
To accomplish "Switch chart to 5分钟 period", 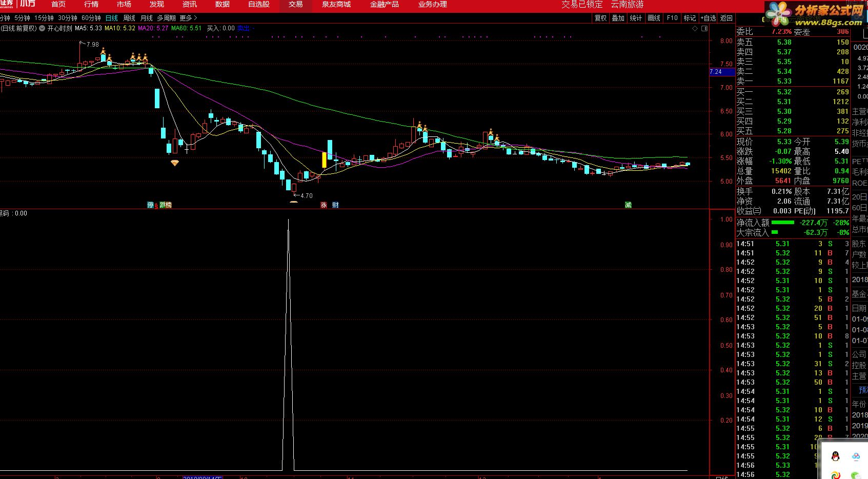I will coord(23,18).
